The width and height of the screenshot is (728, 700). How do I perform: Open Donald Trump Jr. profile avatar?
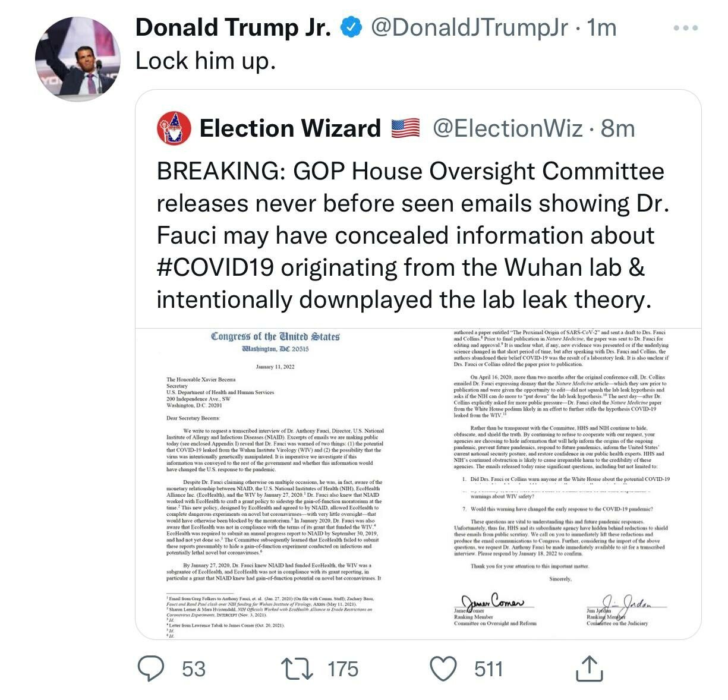[77, 59]
